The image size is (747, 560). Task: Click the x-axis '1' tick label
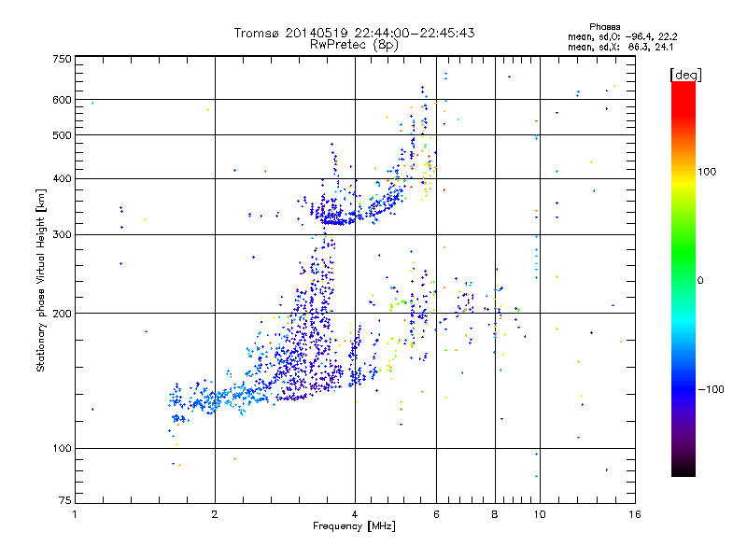[x=75, y=514]
